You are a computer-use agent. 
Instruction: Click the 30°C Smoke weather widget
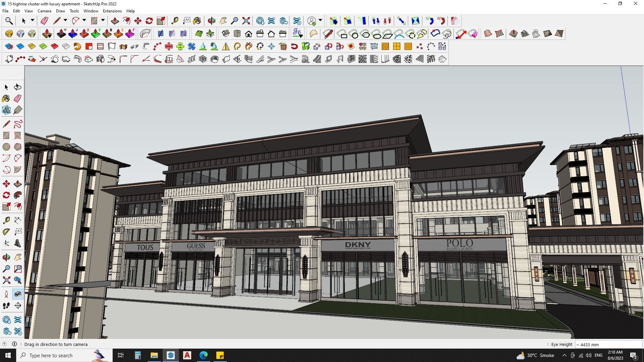(x=535, y=355)
